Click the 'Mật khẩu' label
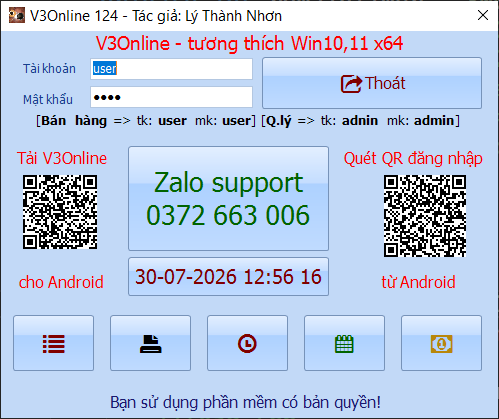 coord(48,99)
